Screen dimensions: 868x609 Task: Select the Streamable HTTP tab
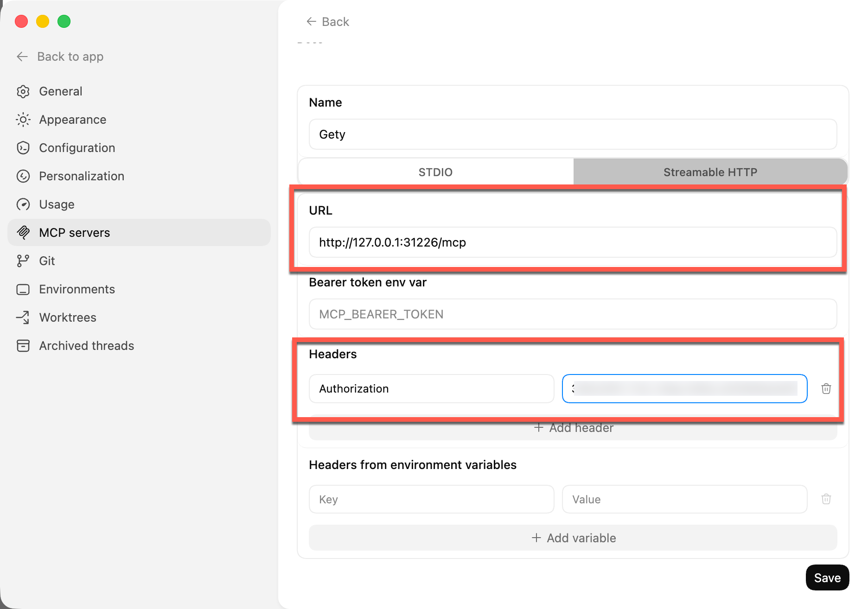710,172
